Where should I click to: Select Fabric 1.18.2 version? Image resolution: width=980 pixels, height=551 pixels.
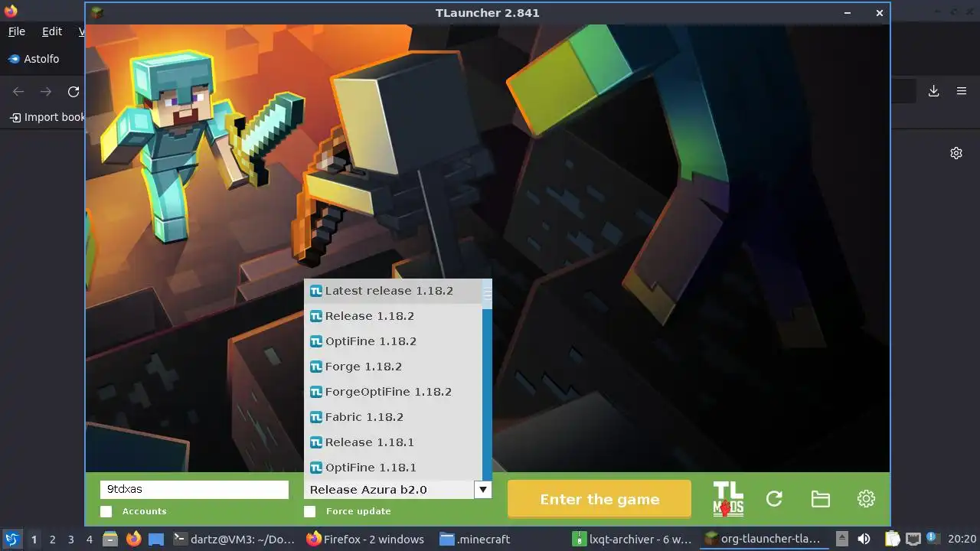393,417
